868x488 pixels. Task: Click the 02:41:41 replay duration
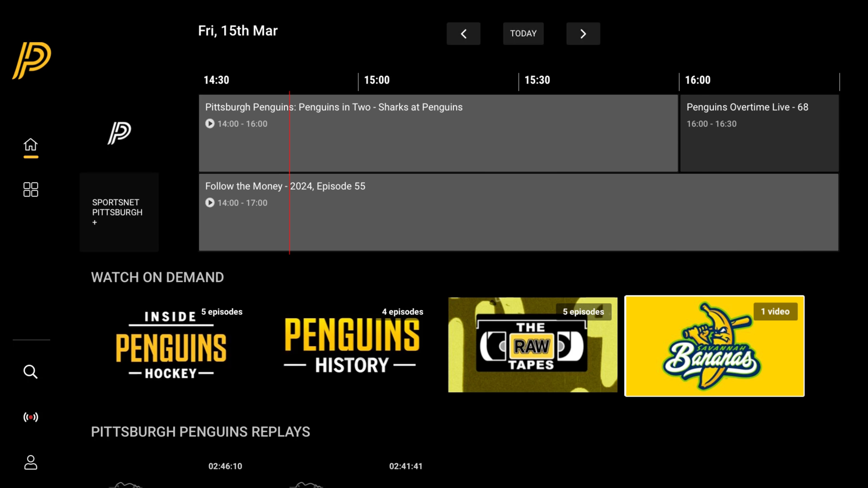(x=406, y=466)
